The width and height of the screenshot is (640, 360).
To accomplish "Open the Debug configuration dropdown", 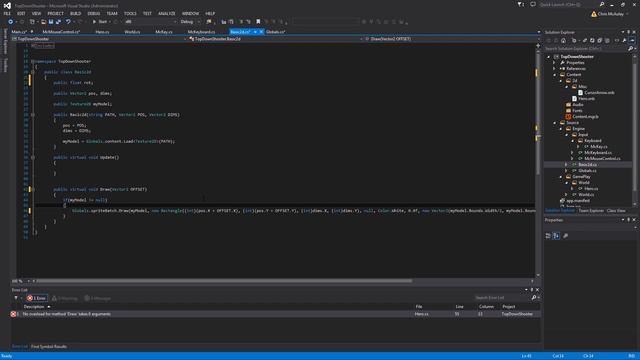I will click(190, 22).
